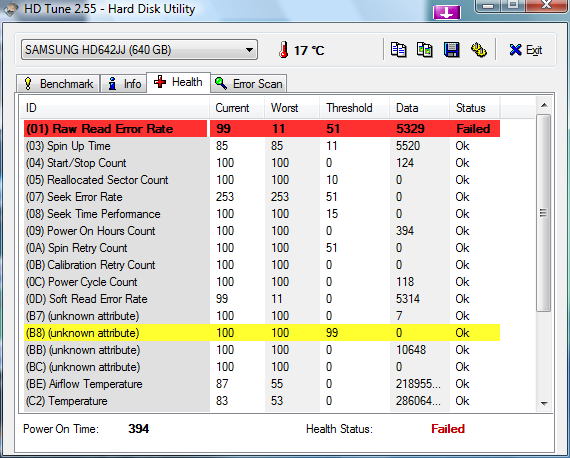Switch to the Error Scan tab
570x458 pixels.
[x=249, y=84]
